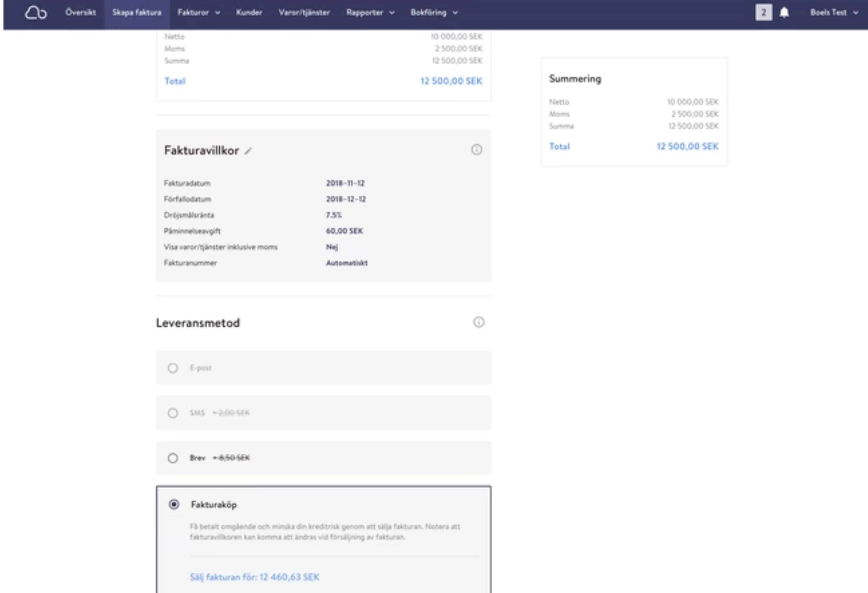Click the number 2 badge in navbar

pyautogui.click(x=763, y=13)
